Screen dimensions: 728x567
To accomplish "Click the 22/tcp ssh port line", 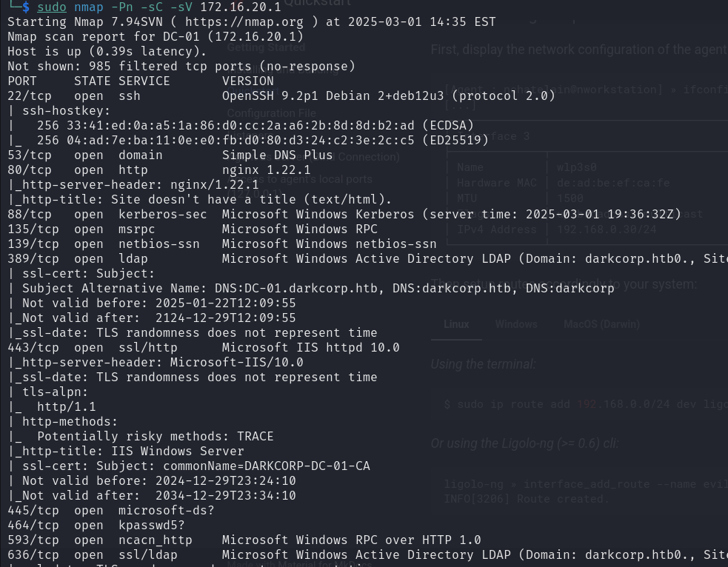I will tap(281, 96).
